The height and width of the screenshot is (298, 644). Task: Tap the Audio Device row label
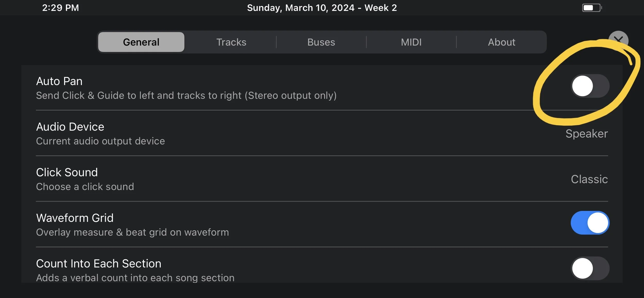coord(70,127)
